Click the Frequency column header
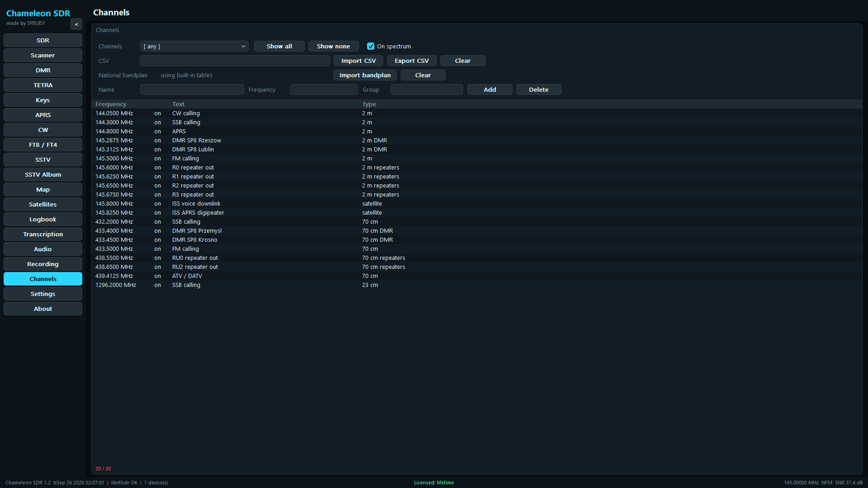Screen dimensions: 868x488 click(111, 104)
